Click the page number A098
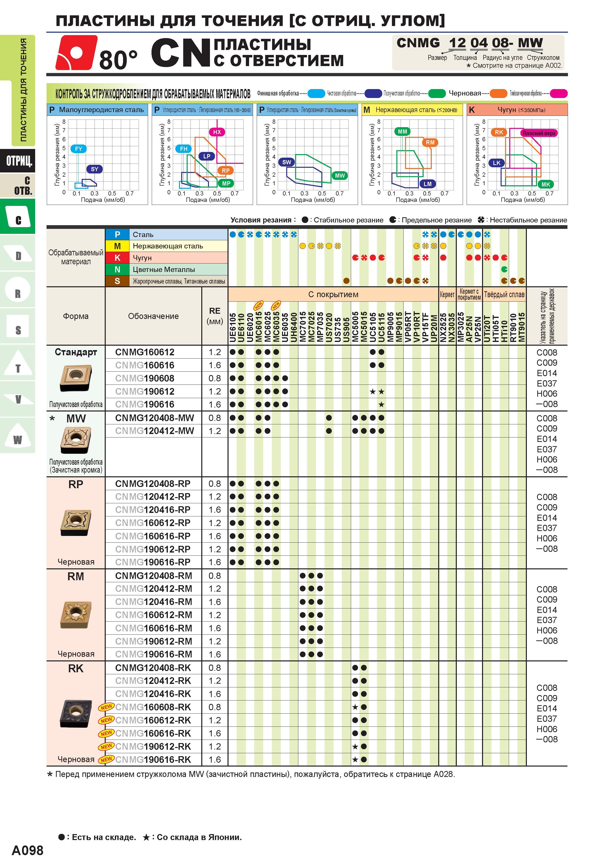Viewport: 614px width, 868px height. click(x=27, y=851)
